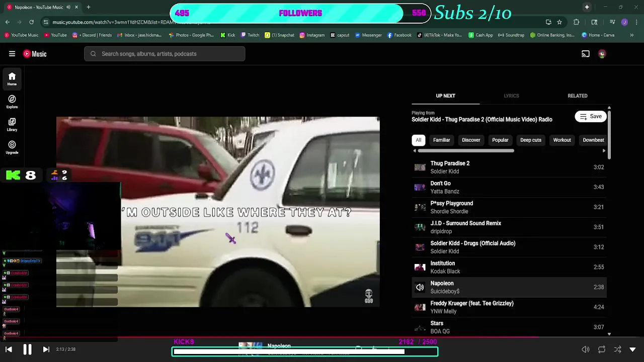Screen dimensions: 644x362
Task: Click the site info icon in address bar
Action: [46, 22]
